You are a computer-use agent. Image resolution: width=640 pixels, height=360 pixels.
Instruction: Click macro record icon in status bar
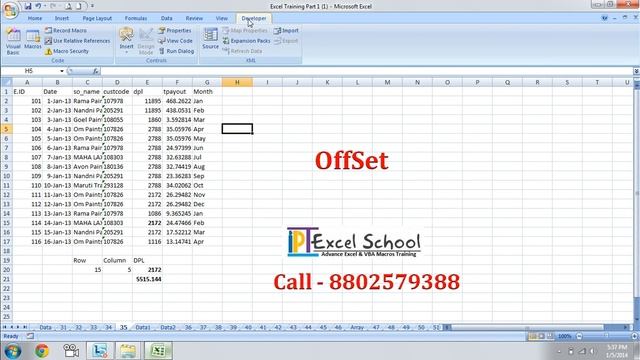point(30,336)
